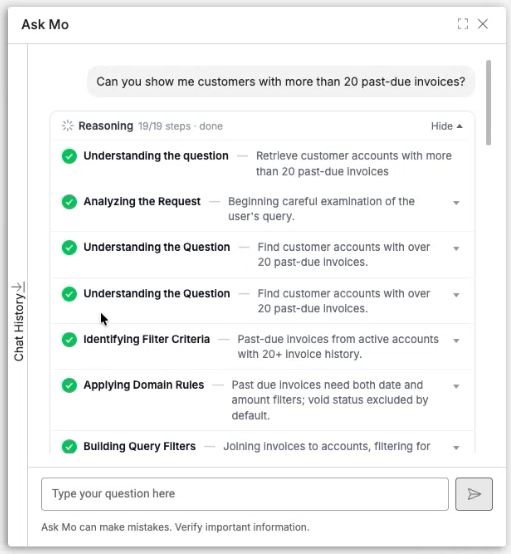Click green check beside Applying Domain Rules
The height and width of the screenshot is (554, 511).
tap(69, 385)
